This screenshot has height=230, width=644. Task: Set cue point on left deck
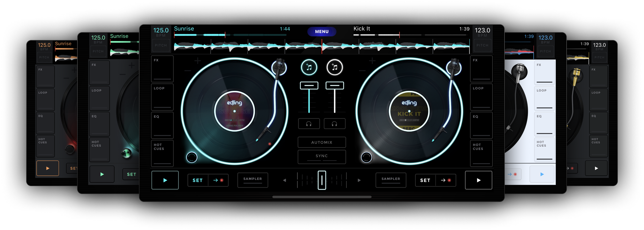pos(198,180)
